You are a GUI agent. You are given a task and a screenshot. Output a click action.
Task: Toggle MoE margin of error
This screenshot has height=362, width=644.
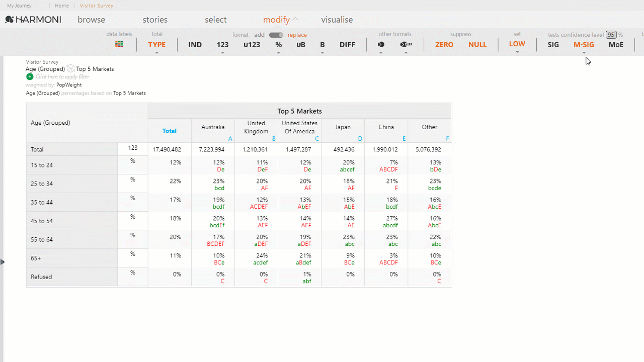616,45
